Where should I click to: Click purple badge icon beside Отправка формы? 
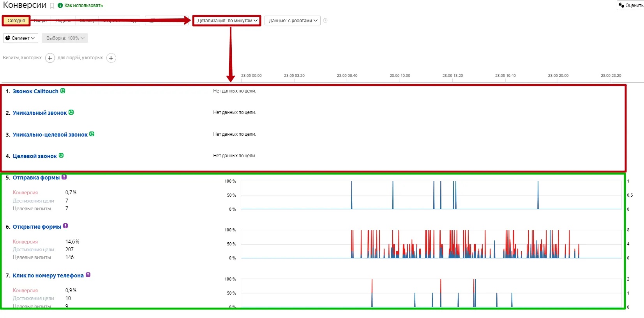[x=64, y=177]
